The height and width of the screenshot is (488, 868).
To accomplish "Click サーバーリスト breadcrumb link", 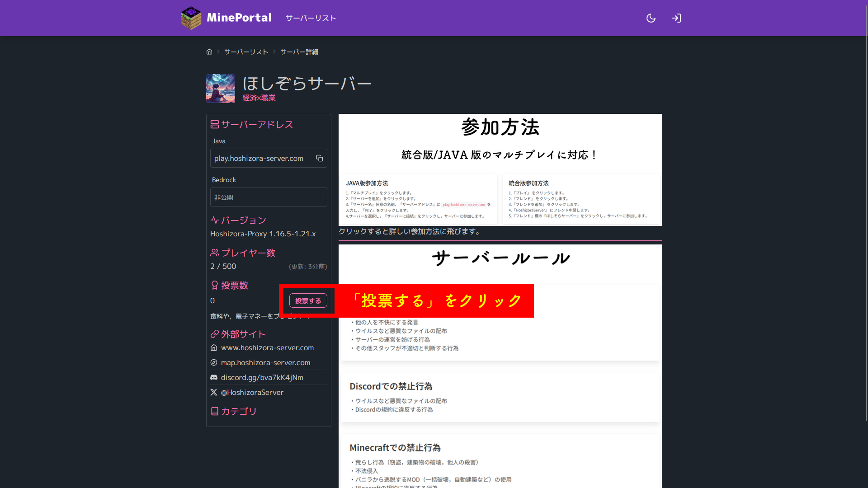I will point(246,52).
